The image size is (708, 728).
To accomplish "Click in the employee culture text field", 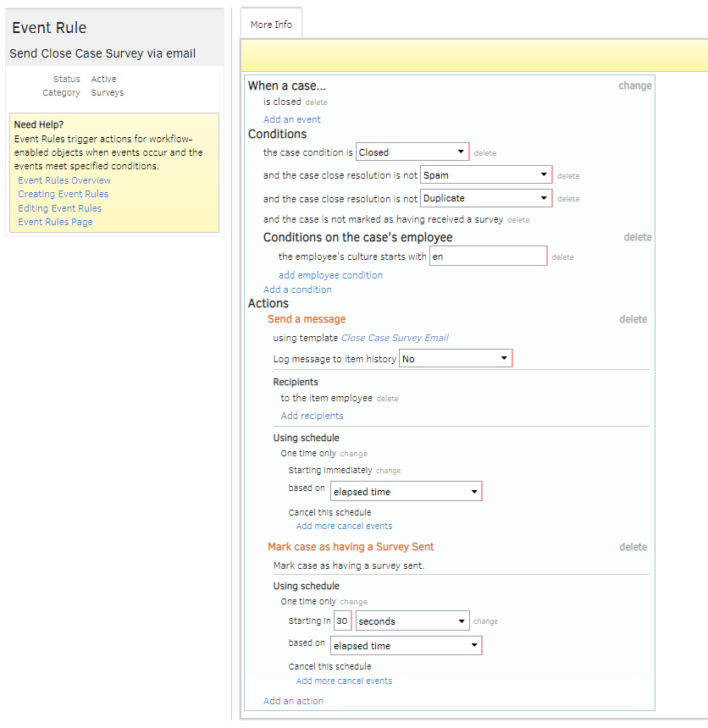I will click(x=488, y=256).
